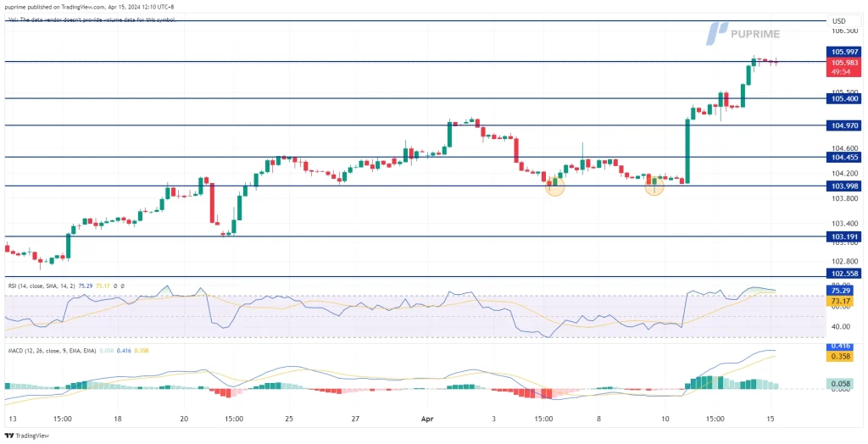Click the large green candle after date 10
The image size is (868, 444).
point(687,150)
